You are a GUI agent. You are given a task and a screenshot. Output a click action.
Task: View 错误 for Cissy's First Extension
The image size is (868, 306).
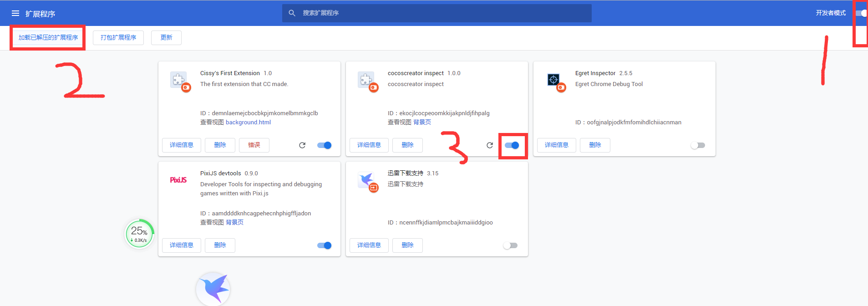point(254,145)
